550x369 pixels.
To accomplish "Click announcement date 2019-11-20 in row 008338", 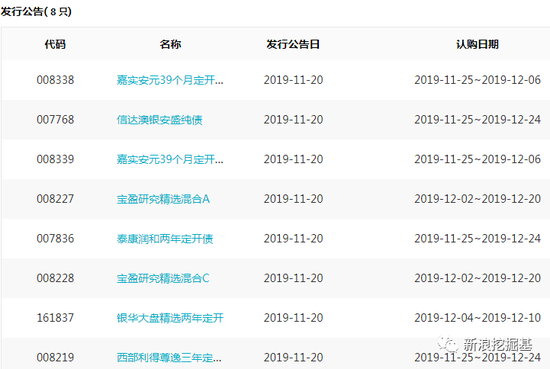I will pyautogui.click(x=293, y=80).
